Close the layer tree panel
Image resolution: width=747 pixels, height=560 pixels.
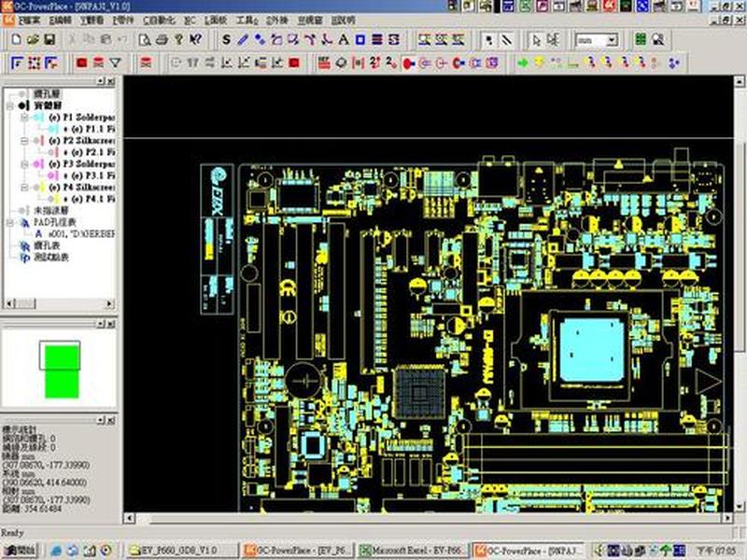(110, 81)
